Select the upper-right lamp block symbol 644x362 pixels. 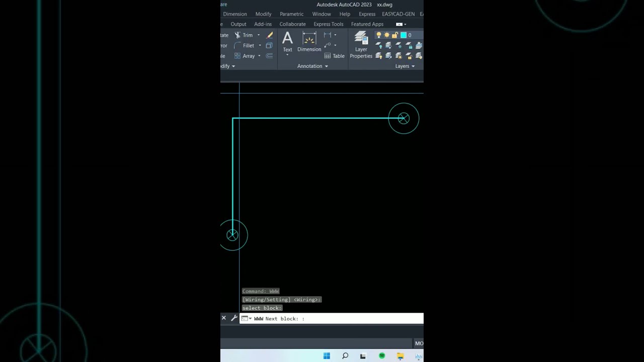point(404,118)
